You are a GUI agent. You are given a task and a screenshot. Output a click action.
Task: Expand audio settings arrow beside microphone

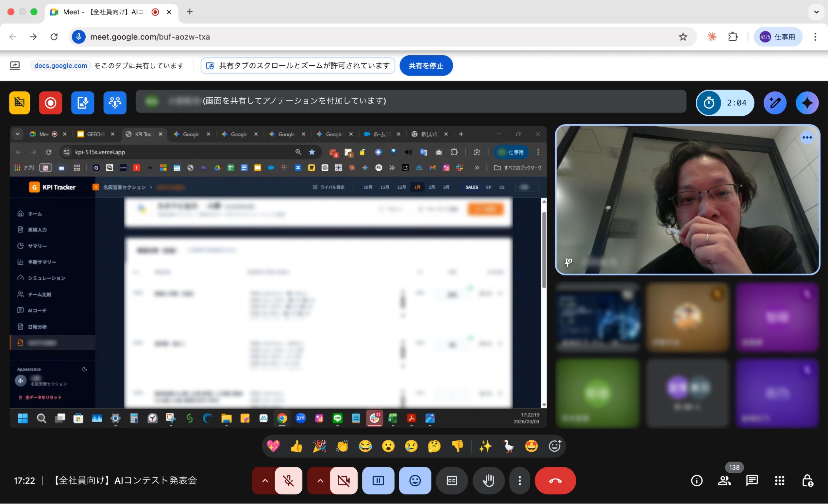[265, 480]
